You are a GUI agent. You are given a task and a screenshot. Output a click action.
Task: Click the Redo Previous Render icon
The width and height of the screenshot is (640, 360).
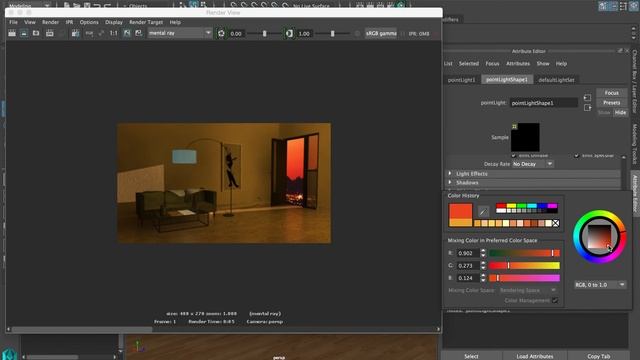point(12,33)
